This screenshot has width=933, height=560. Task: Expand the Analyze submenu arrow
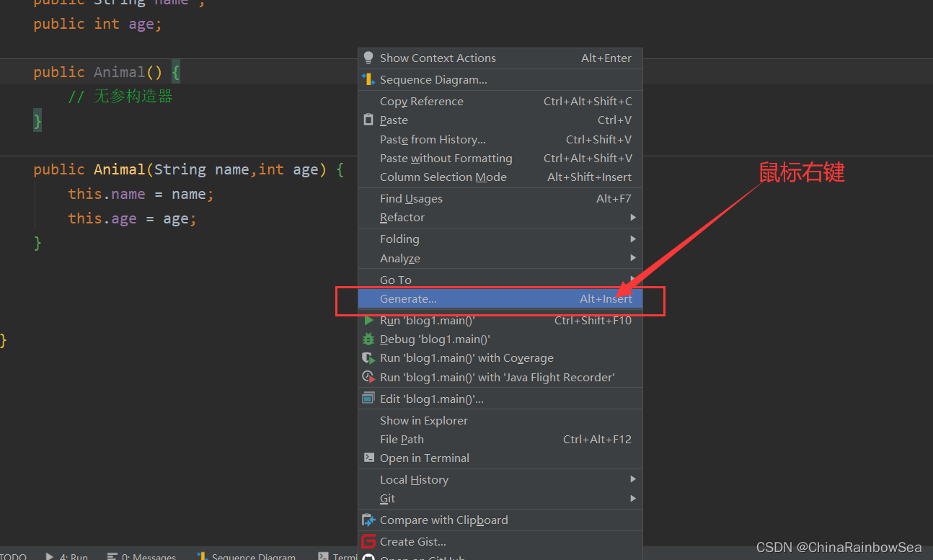633,258
